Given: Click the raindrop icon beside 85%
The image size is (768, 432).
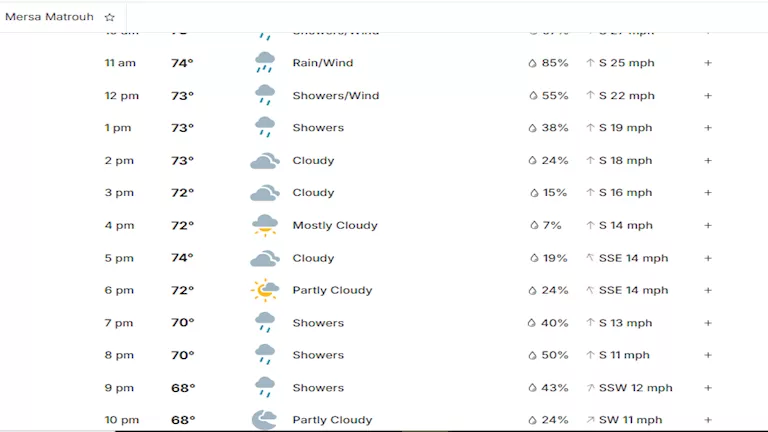Looking at the screenshot, I should [533, 63].
